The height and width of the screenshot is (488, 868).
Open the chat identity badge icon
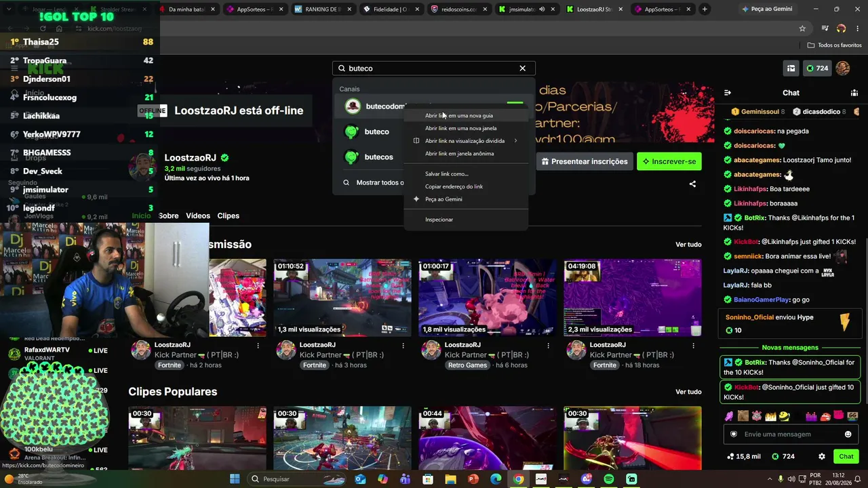coord(733,434)
